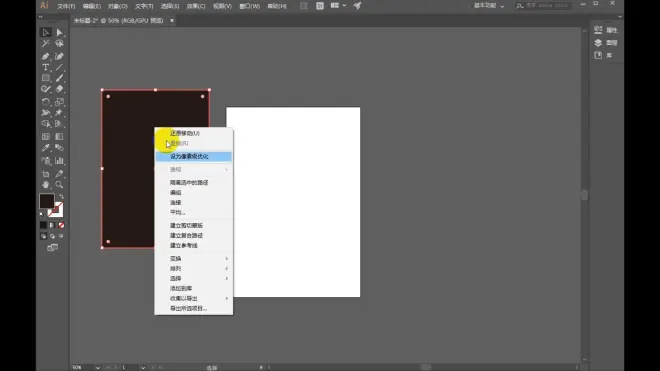Select the Width tool

click(x=46, y=112)
